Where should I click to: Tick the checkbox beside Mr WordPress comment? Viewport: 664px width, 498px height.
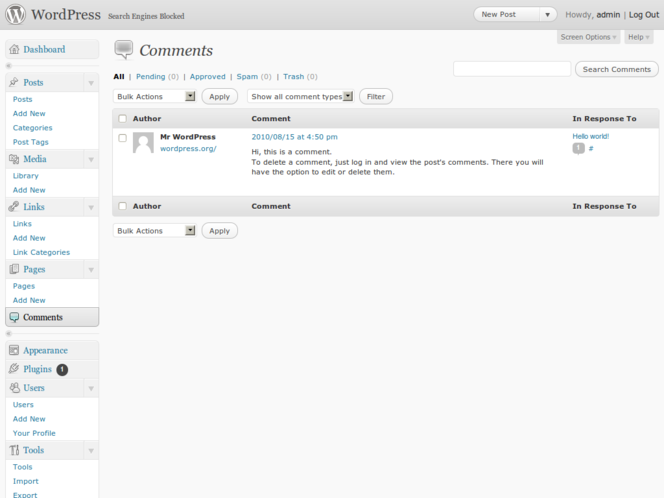122,138
